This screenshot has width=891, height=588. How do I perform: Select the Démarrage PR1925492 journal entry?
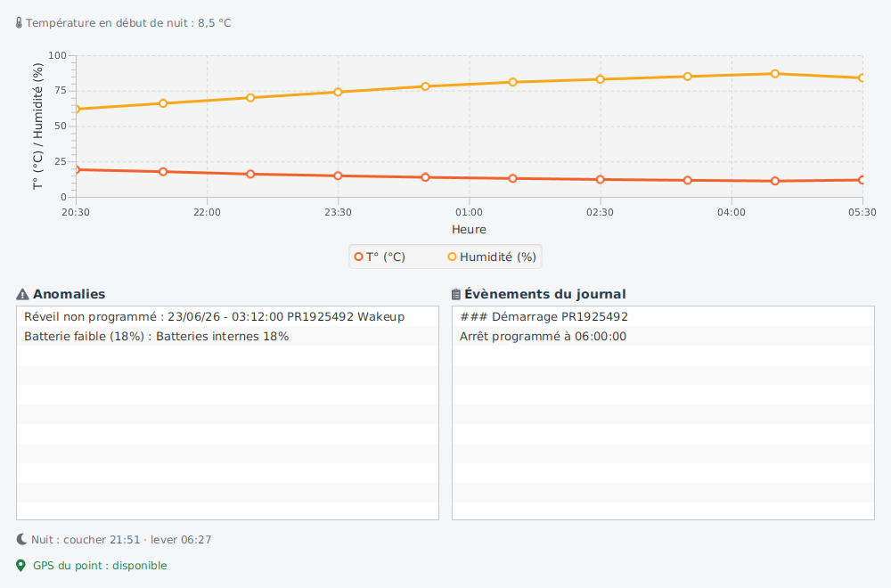tap(663, 316)
